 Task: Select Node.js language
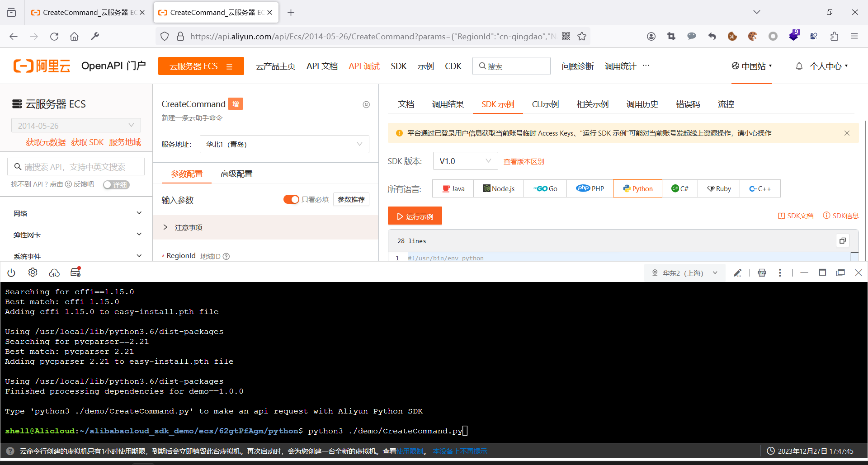point(499,188)
